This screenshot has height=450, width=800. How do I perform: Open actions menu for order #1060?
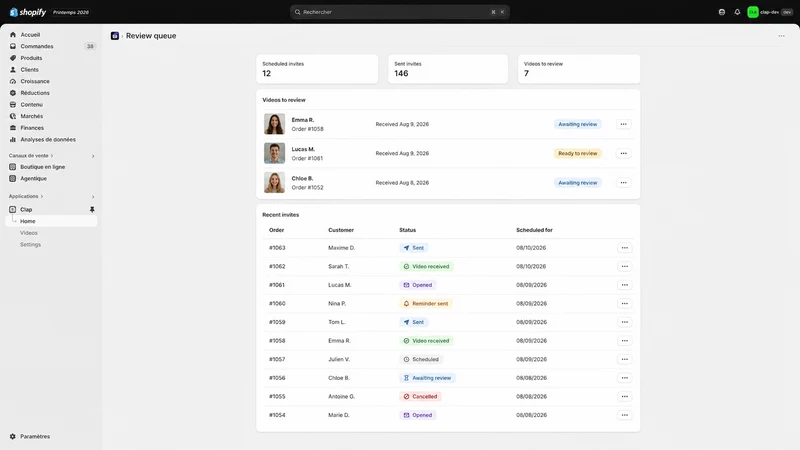[624, 303]
